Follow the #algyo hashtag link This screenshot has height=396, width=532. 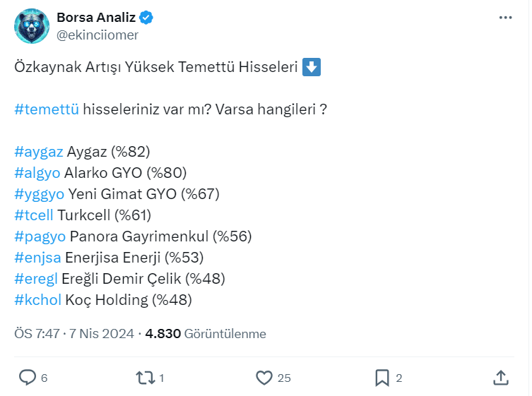click(37, 173)
